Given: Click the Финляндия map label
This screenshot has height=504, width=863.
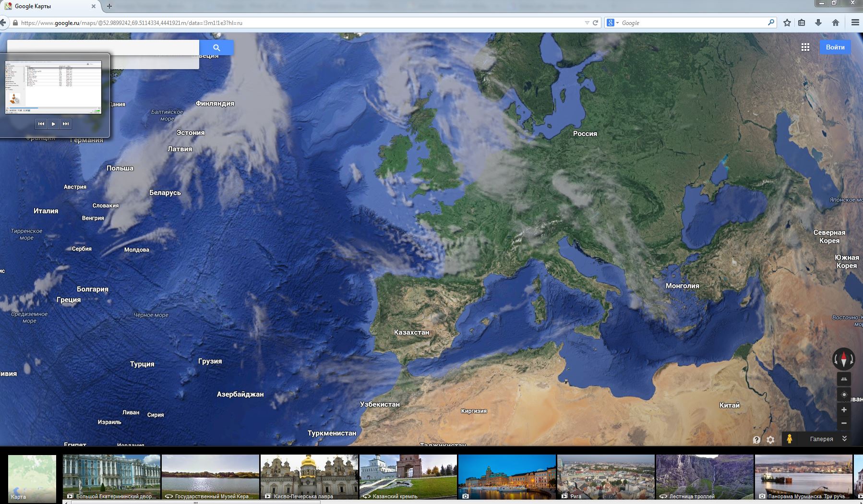Looking at the screenshot, I should coord(215,103).
